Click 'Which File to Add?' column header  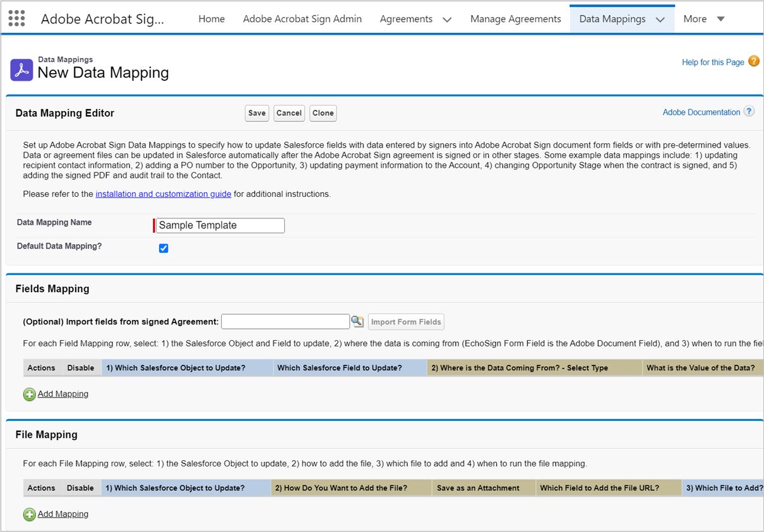pos(724,488)
